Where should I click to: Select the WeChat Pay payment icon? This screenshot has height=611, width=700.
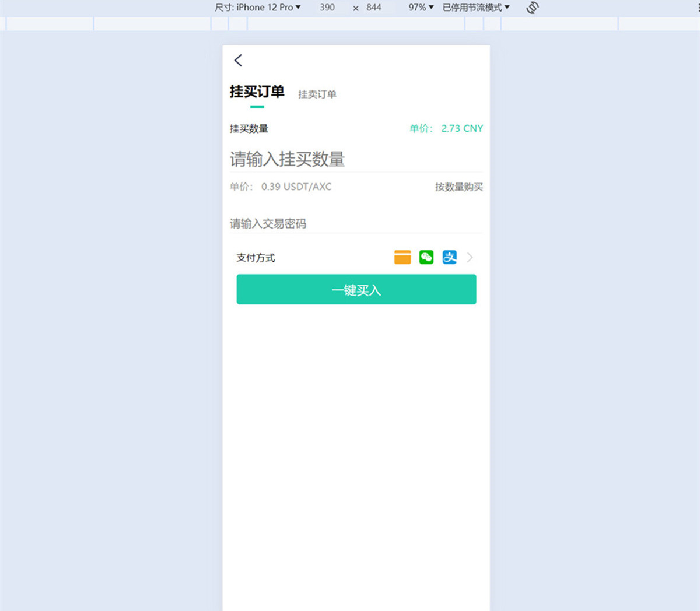(x=426, y=257)
